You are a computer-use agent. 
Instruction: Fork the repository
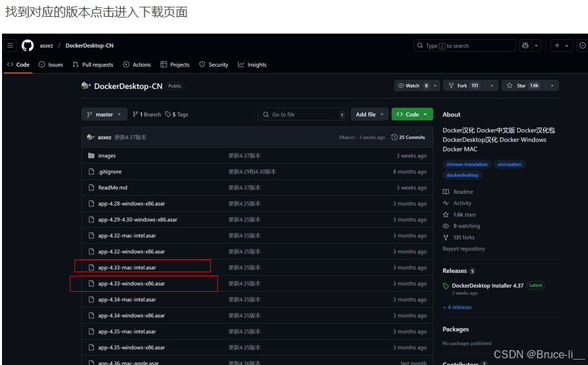(464, 85)
